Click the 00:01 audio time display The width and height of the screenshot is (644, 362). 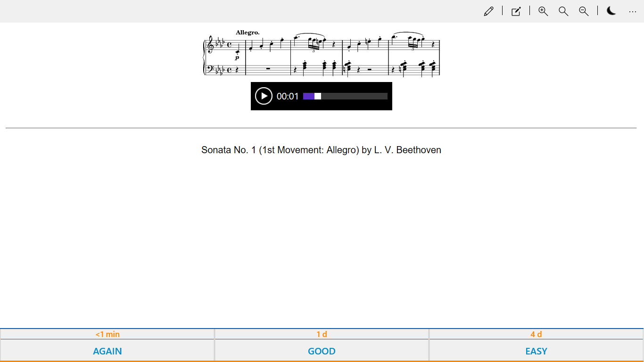[x=288, y=96]
